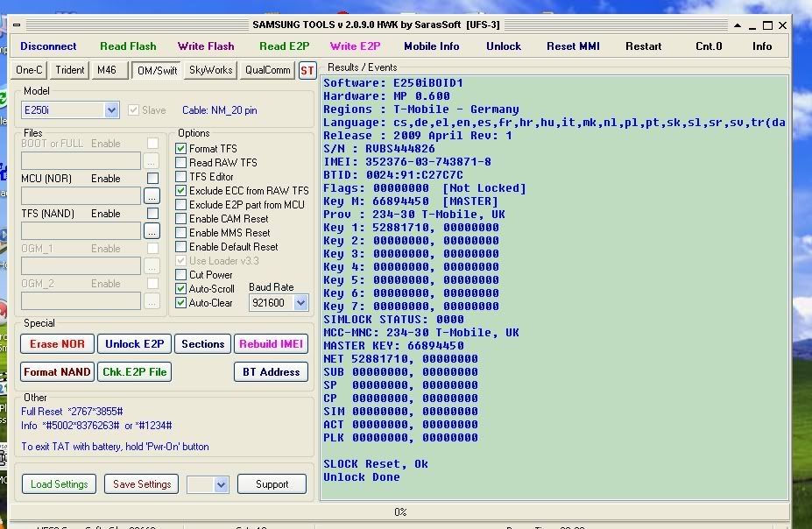Click Cnt.0 counter in toolbar
This screenshot has height=529, width=812.
709,46
